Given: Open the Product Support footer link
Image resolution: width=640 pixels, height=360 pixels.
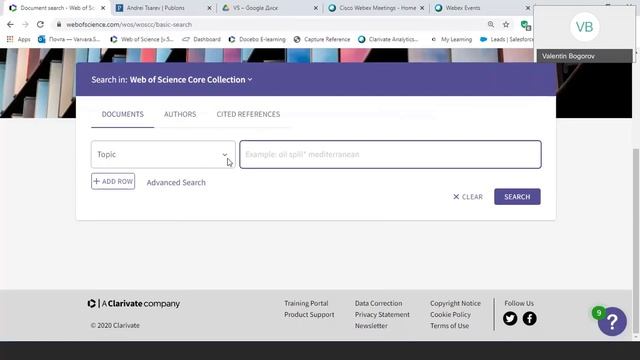Looking at the screenshot, I should pos(309,315).
